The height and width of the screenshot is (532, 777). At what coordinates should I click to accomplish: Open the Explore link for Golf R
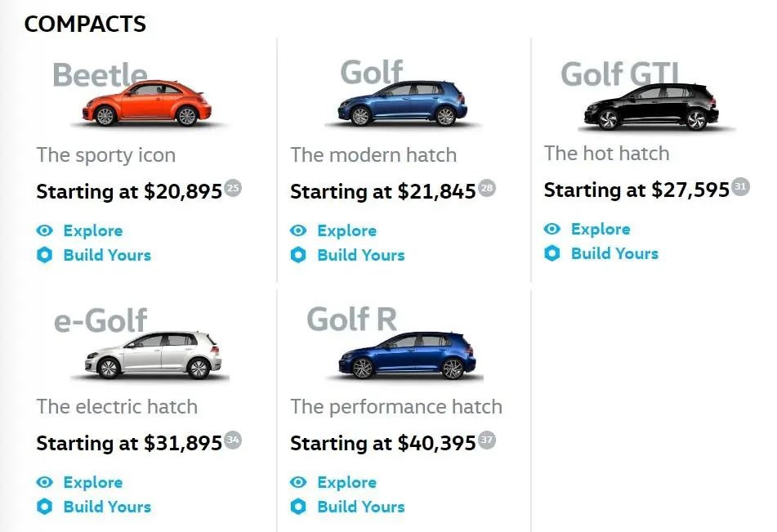pos(347,482)
